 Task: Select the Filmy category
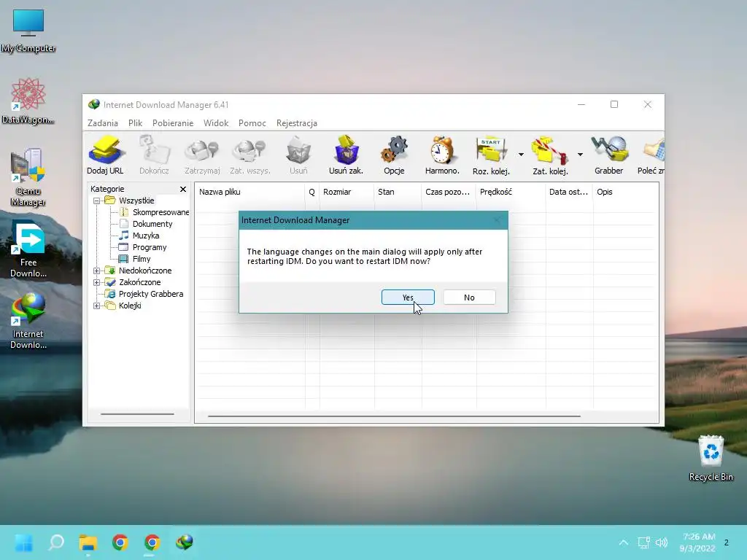click(135, 259)
